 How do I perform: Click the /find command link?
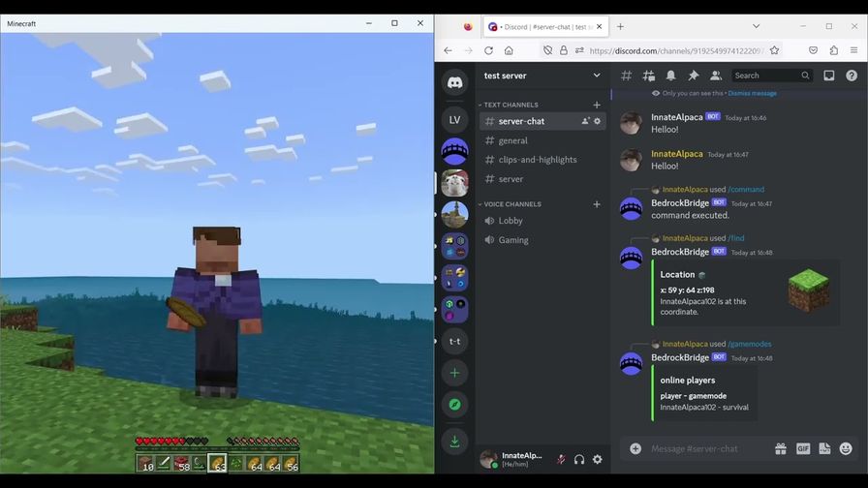(735, 238)
